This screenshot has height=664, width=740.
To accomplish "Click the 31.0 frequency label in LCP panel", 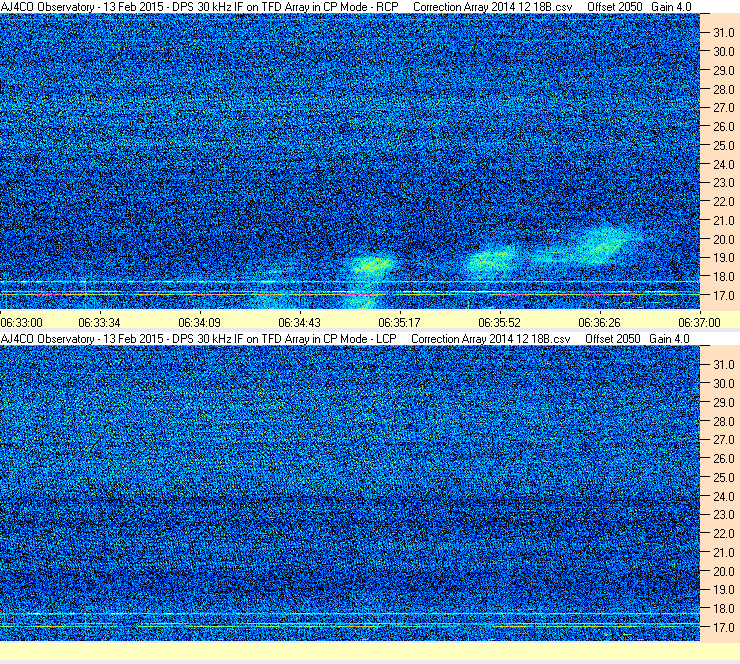I will click(723, 365).
